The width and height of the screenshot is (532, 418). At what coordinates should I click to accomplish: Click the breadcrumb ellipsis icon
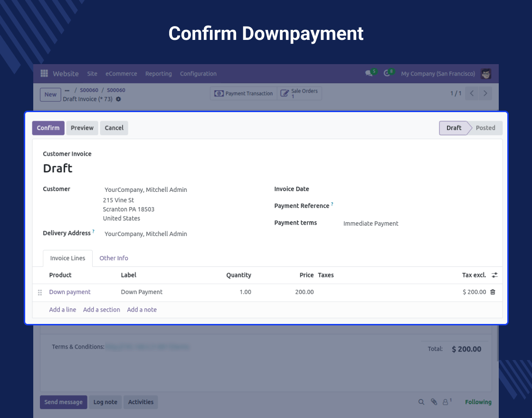[x=67, y=90]
